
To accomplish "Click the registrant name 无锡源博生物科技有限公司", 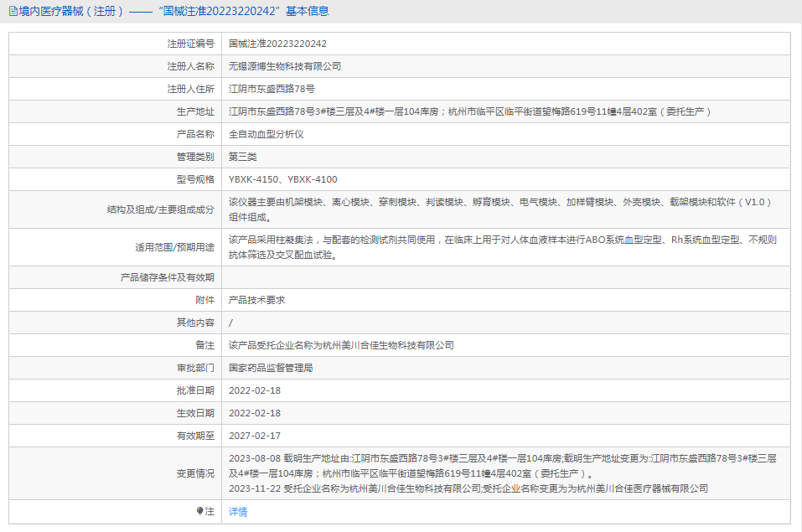I will [x=285, y=66].
